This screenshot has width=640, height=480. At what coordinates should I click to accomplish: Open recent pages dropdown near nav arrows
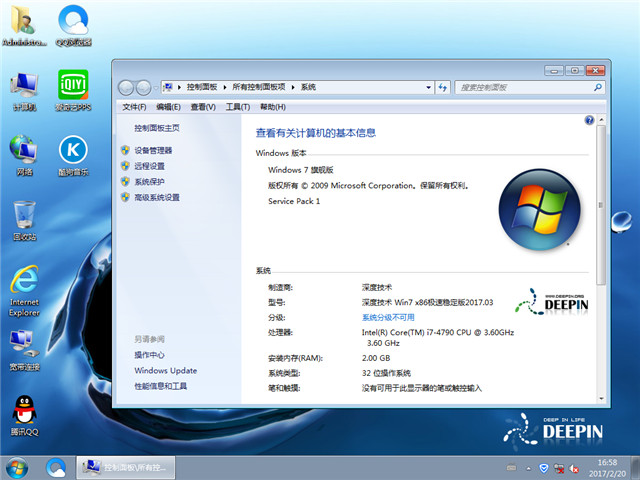(156, 87)
